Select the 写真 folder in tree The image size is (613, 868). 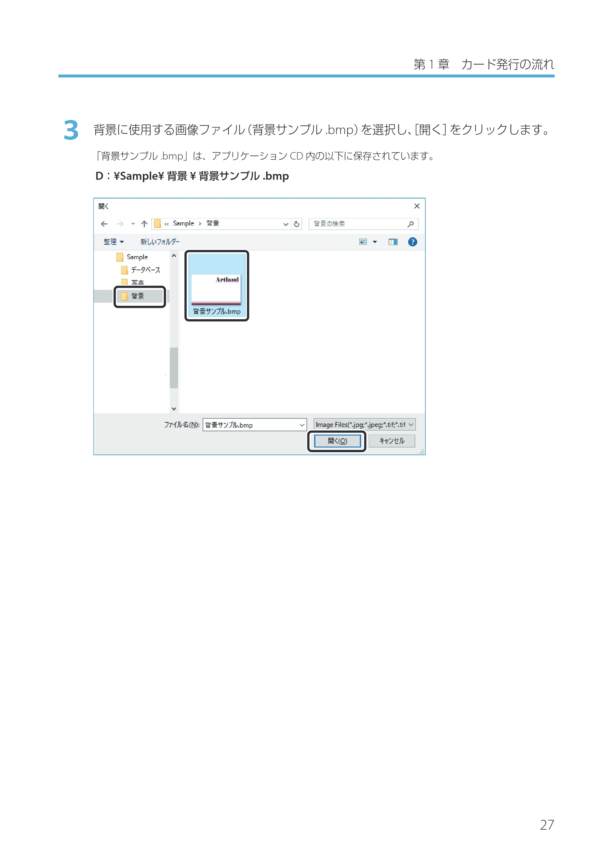[133, 282]
